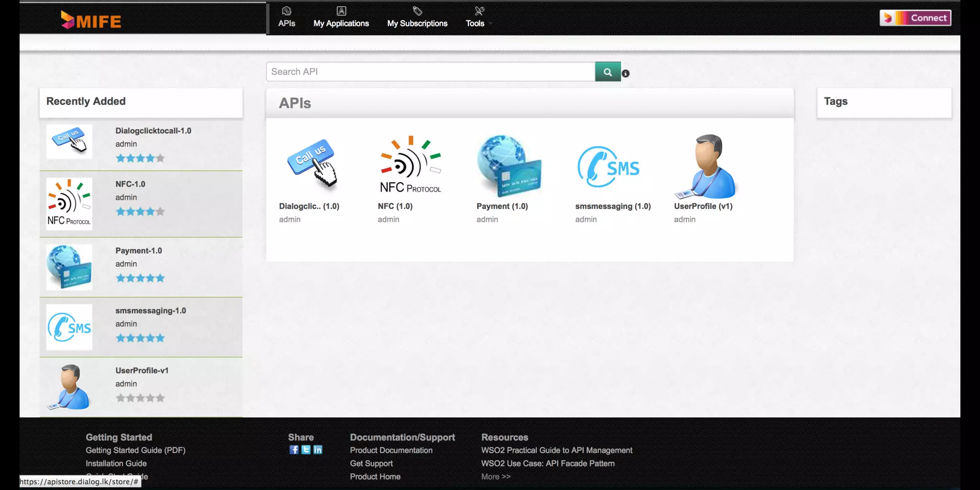Open WSO2 Practical Guide to API Management
Image resolution: width=980 pixels, height=490 pixels.
pos(557,450)
